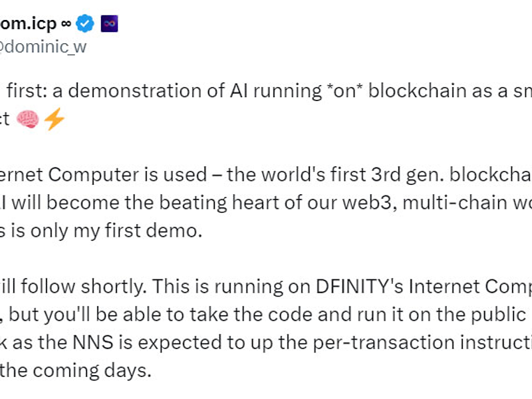This screenshot has height=399, width=532.
Task: Click the brain emoji in the tweet
Action: (28, 120)
